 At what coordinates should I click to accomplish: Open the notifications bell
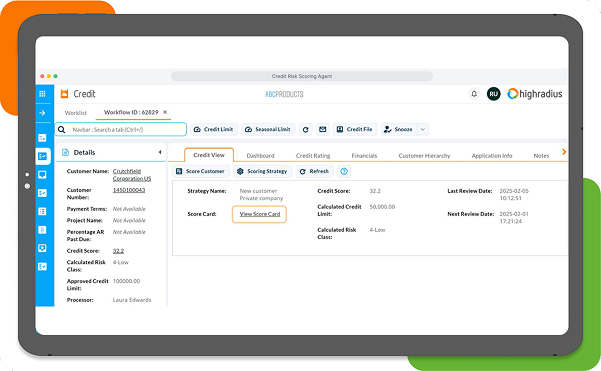[474, 94]
